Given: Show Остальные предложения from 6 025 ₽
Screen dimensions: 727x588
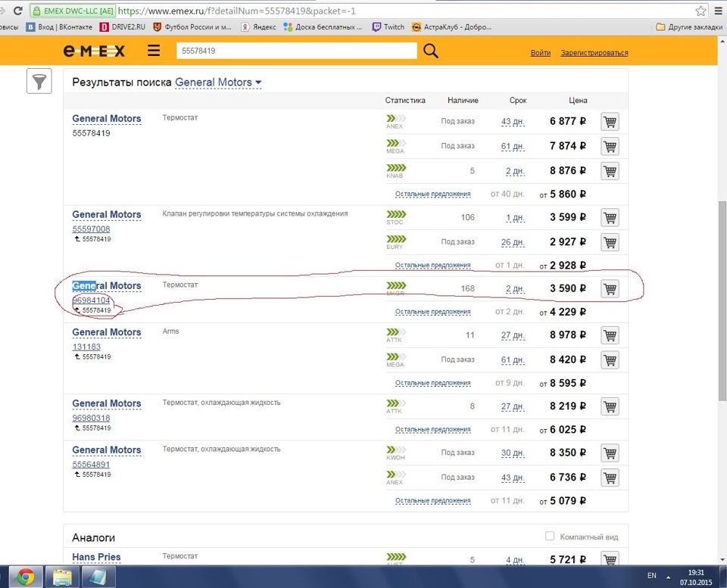Looking at the screenshot, I should [432, 430].
